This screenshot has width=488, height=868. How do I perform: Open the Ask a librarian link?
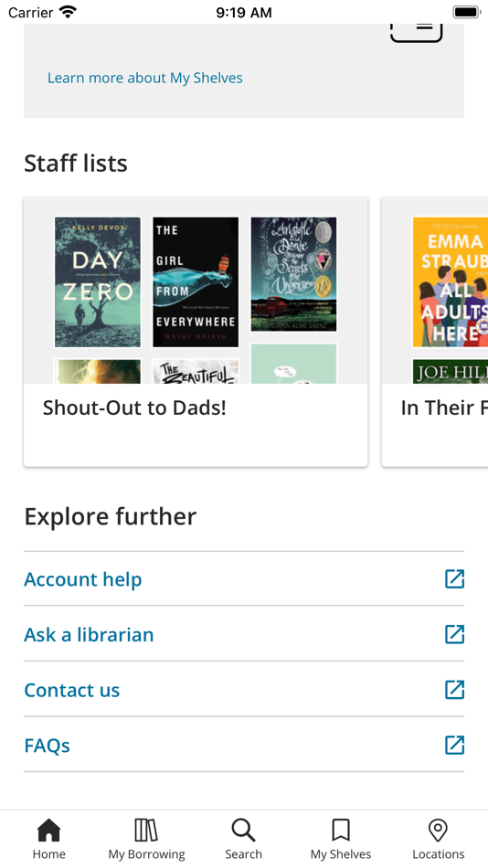[89, 635]
